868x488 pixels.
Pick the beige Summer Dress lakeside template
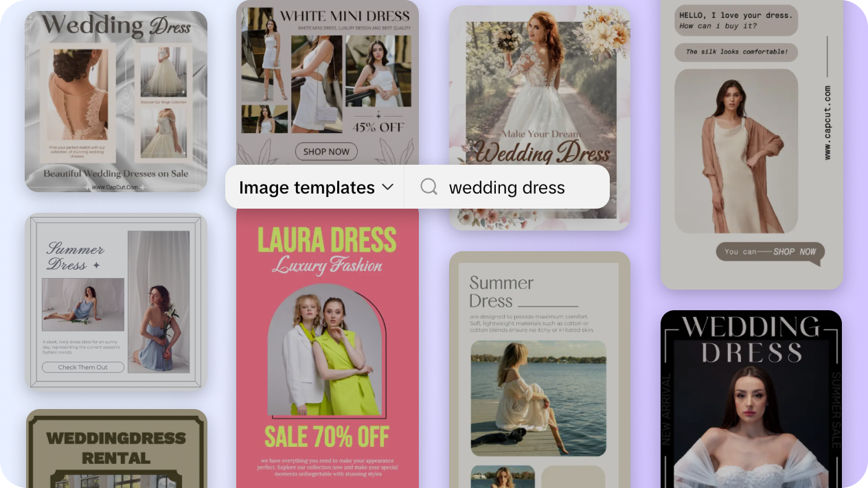(x=539, y=369)
